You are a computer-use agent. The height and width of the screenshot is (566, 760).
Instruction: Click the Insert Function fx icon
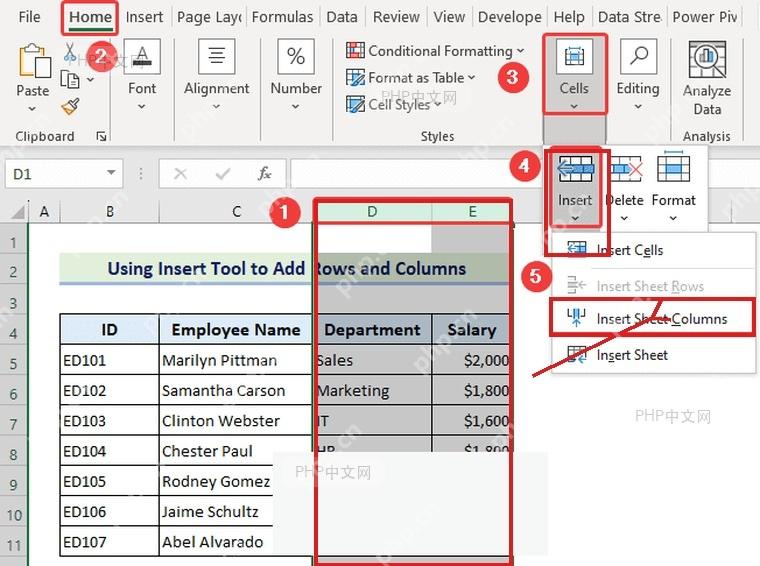coord(265,173)
